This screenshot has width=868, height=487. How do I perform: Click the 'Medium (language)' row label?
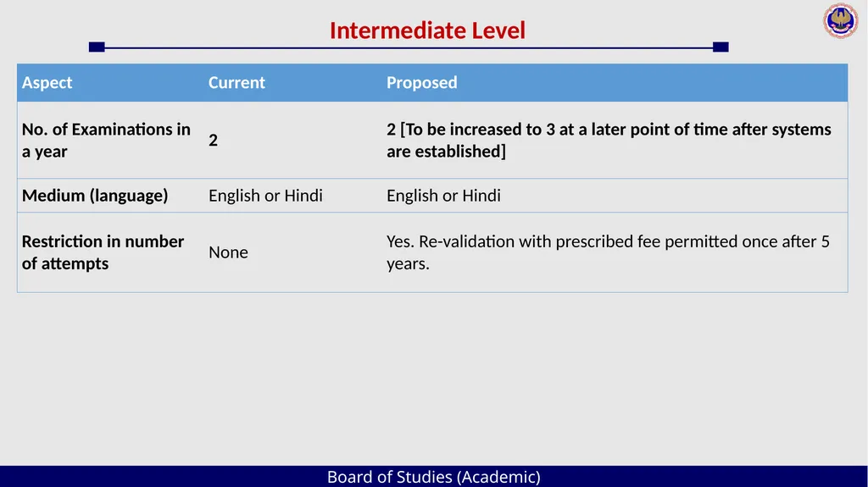pyautogui.click(x=95, y=196)
